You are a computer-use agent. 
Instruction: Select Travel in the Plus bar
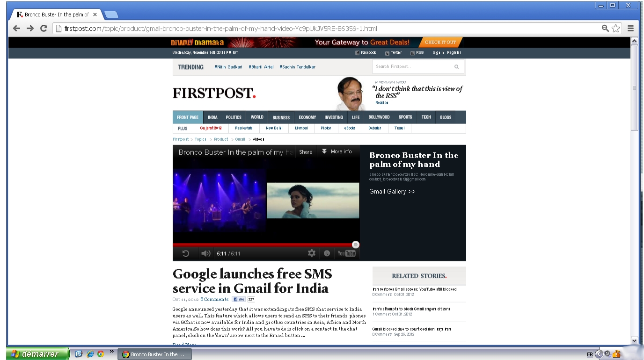399,128
